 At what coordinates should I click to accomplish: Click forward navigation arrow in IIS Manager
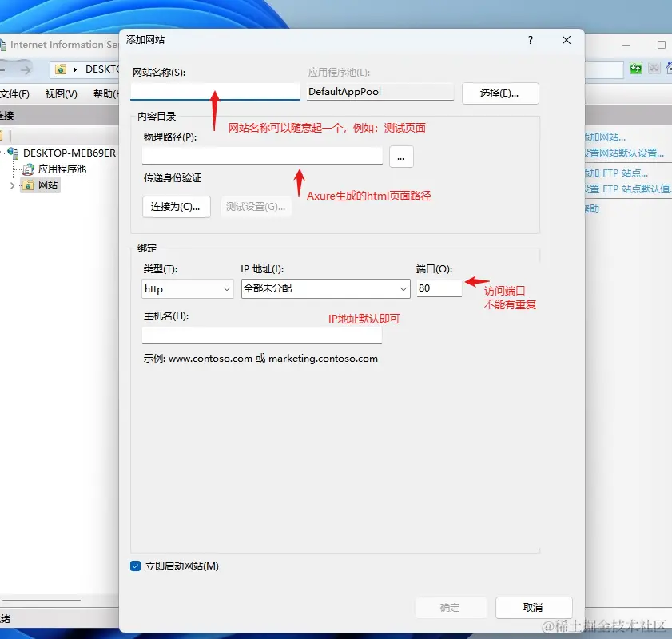tap(26, 69)
